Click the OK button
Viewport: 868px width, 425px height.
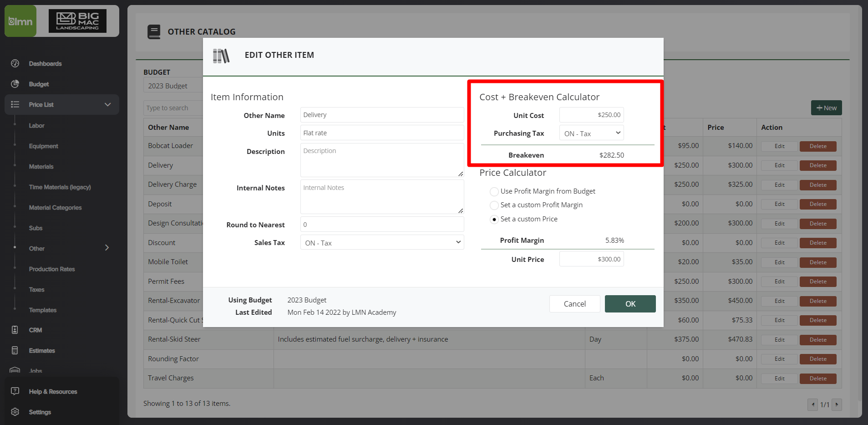tap(630, 304)
